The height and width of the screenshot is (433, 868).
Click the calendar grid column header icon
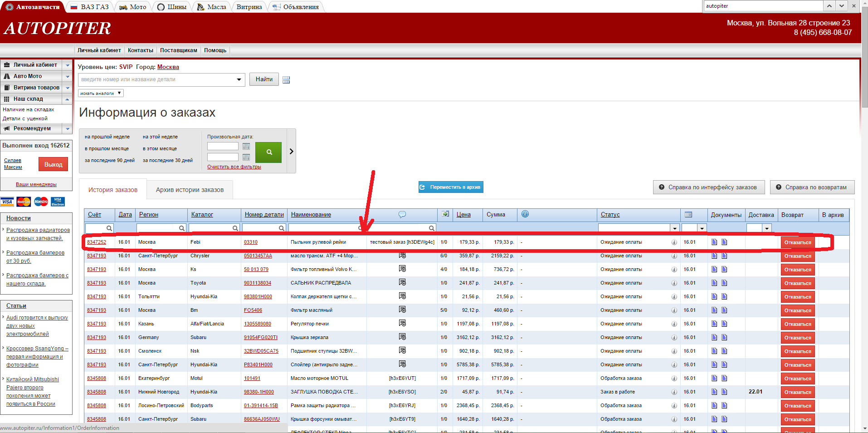click(688, 214)
